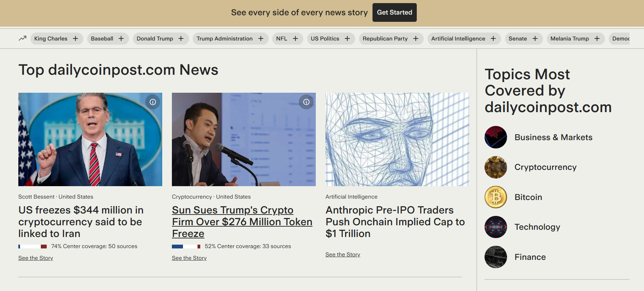Click the trending arrow icon

coord(22,38)
